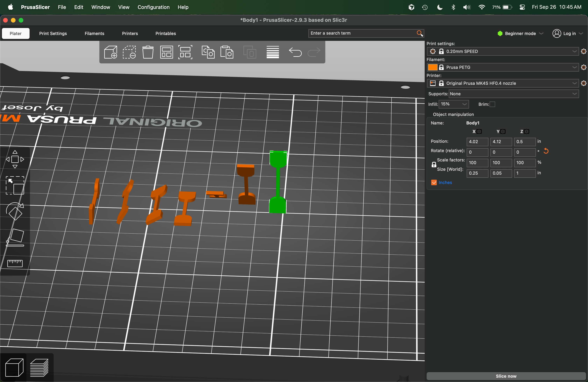Screen dimensions: 588x382
Task: Open the Configuration menu
Action: point(153,7)
